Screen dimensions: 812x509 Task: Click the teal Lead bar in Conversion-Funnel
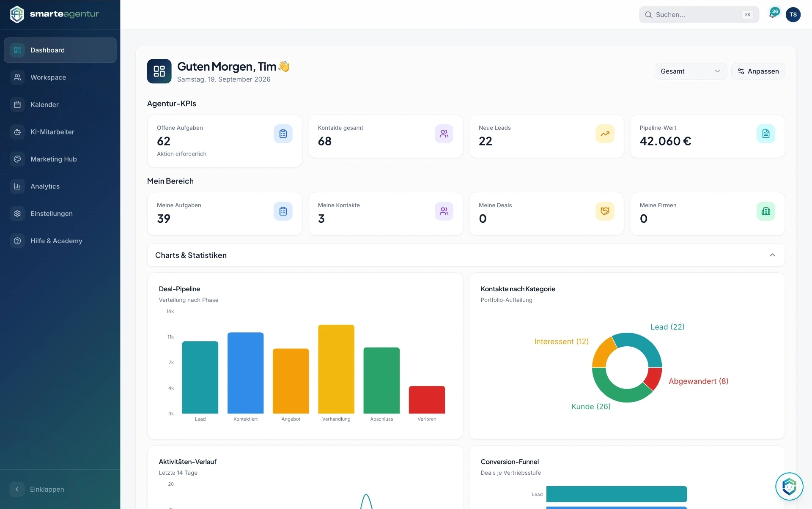click(x=617, y=494)
